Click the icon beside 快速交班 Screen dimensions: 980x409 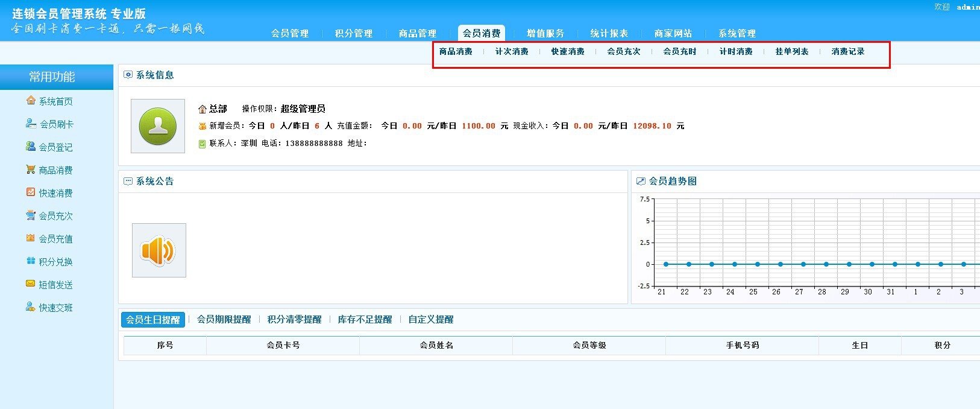(31, 307)
